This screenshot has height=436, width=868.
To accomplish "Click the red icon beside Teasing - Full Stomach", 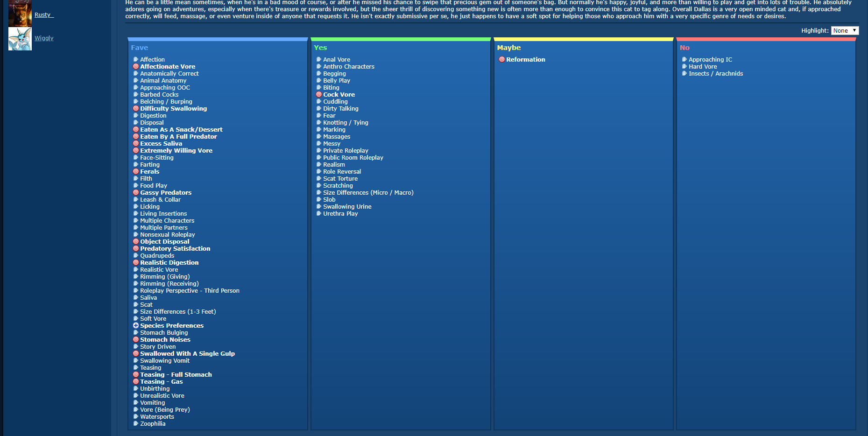I will (136, 374).
